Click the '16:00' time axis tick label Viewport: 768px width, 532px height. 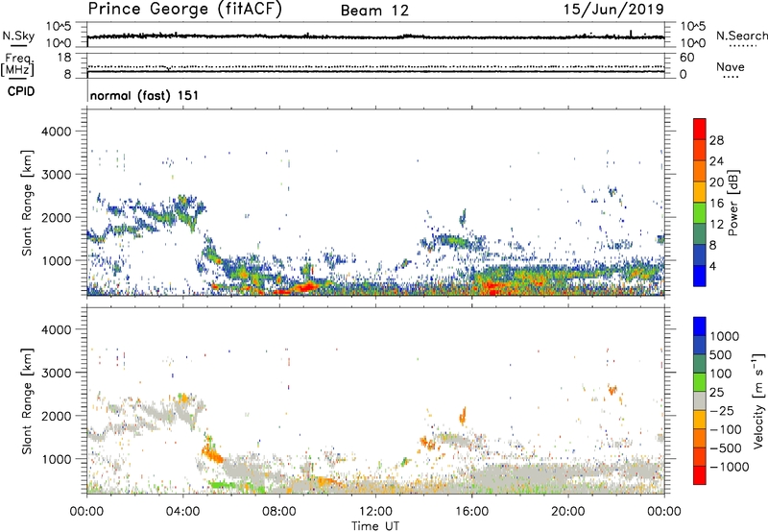[471, 512]
